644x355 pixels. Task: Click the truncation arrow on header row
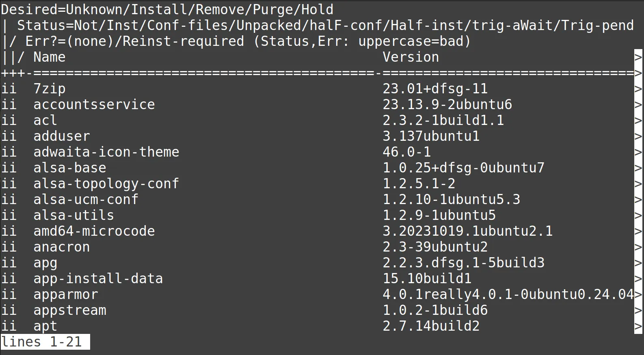click(638, 57)
